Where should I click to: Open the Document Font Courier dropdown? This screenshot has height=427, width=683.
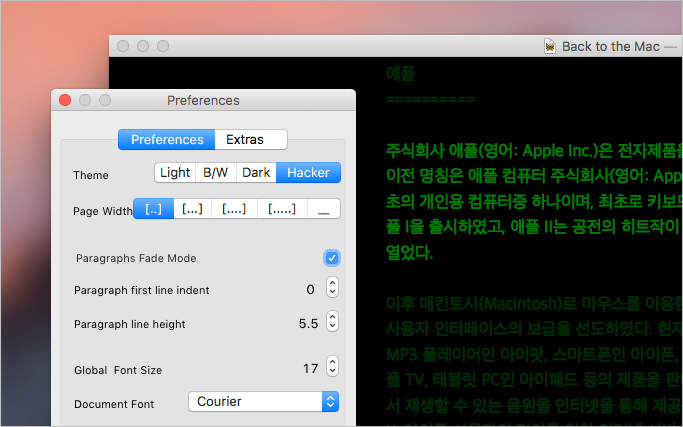click(264, 402)
